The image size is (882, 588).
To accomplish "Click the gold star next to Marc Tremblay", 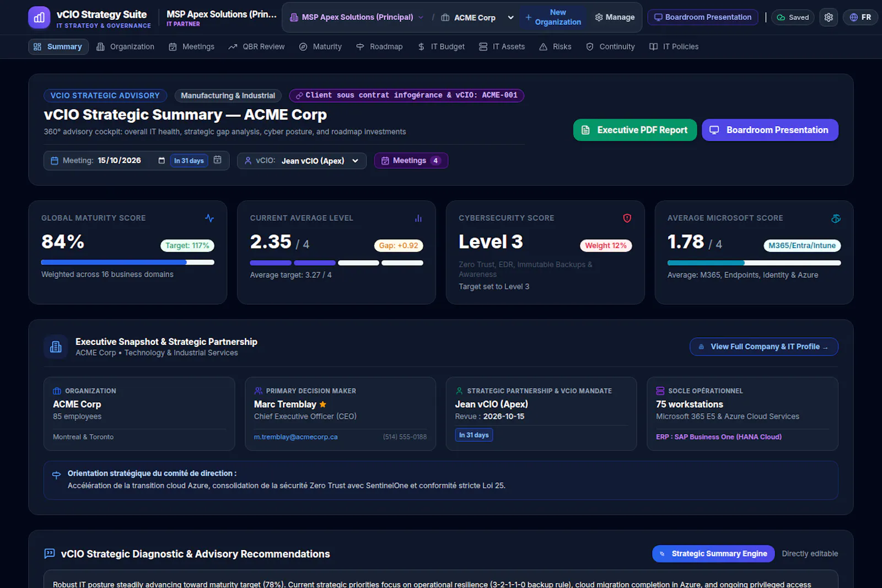I will click(x=323, y=404).
